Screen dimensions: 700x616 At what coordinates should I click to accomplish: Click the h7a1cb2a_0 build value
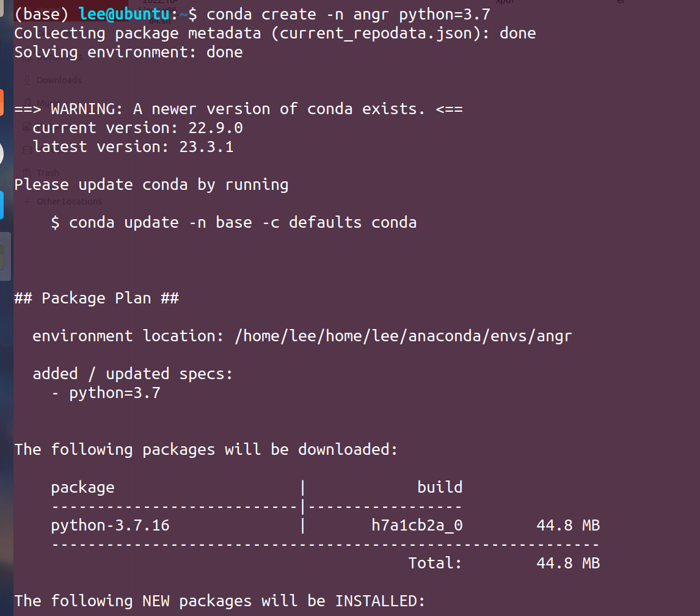(x=417, y=526)
